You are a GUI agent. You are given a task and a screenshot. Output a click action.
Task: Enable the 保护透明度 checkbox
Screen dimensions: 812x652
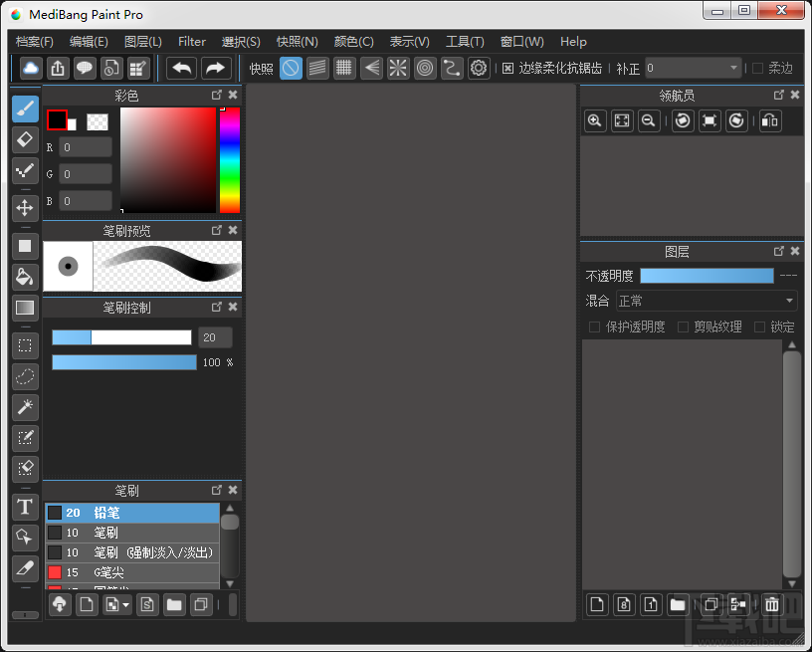(594, 326)
